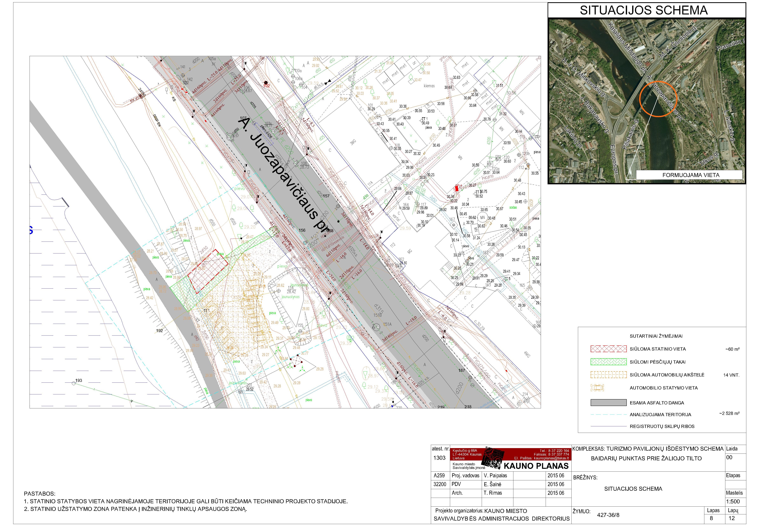Click the drawing number 427-36/8

608,515
